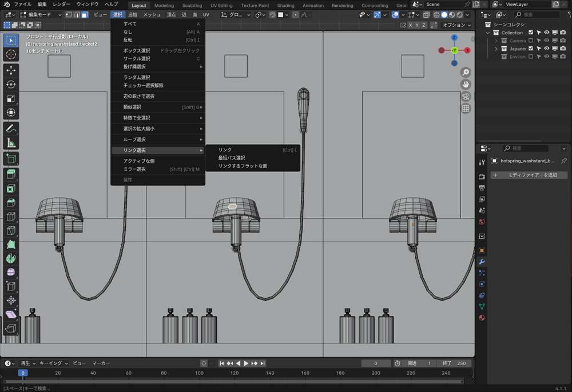Choose 最短パス選択 from the submenu
The height and width of the screenshot is (392, 572).
point(232,158)
